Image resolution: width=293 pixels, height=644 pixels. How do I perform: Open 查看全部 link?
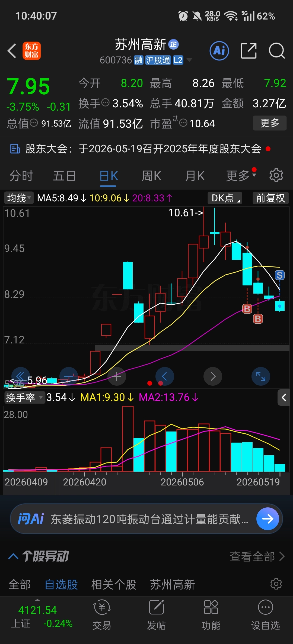[257, 556]
